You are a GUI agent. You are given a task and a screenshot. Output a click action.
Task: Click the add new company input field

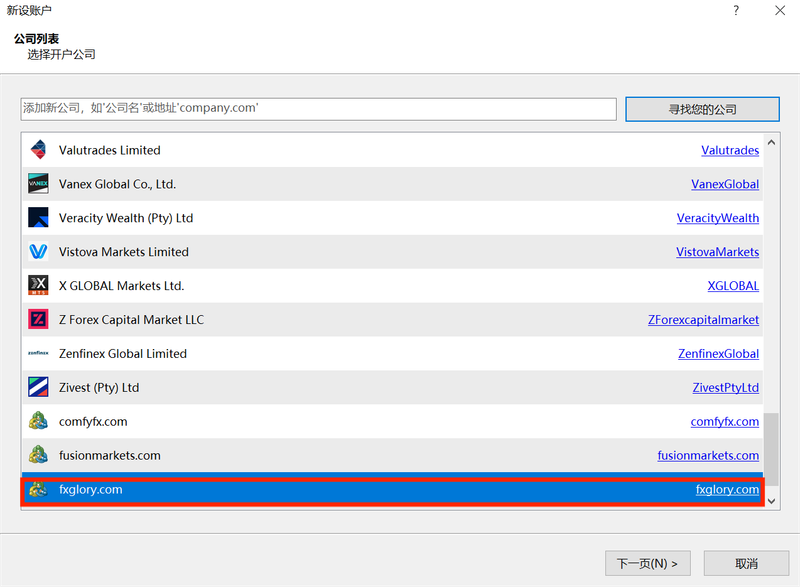(x=318, y=109)
